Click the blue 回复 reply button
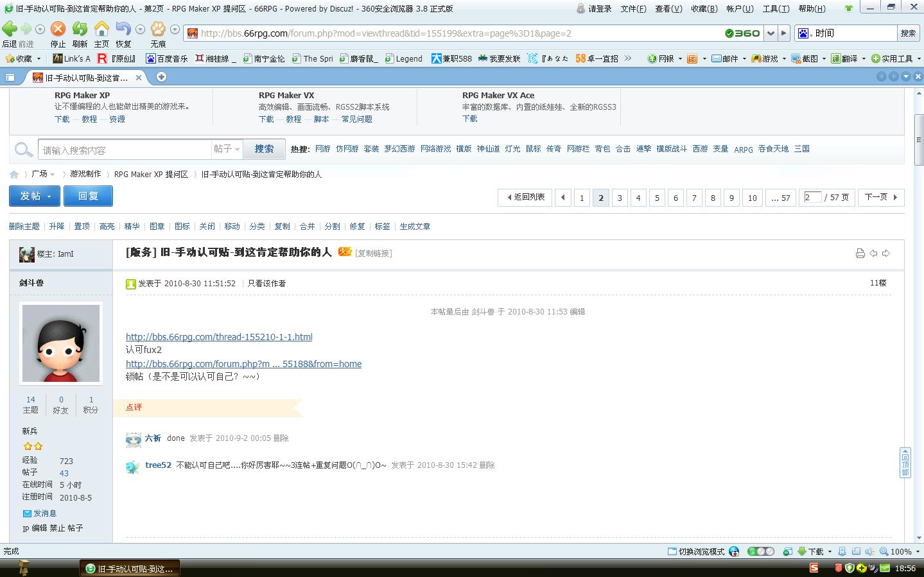Viewport: 924px width, 577px height. [x=88, y=196]
